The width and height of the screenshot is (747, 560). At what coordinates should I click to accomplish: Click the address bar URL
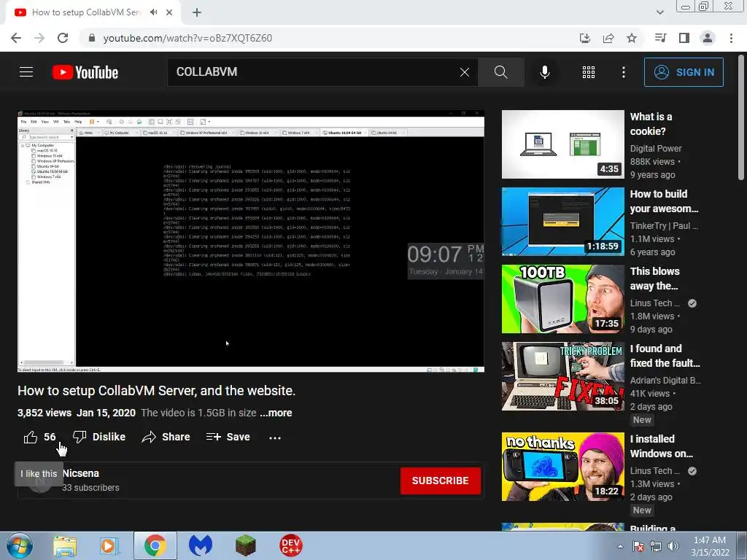point(187,38)
